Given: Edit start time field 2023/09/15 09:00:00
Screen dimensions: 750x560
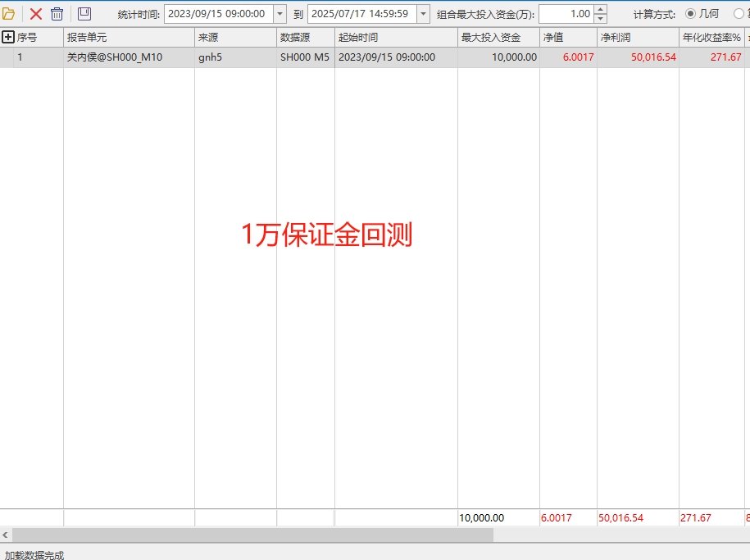Looking at the screenshot, I should [x=219, y=14].
